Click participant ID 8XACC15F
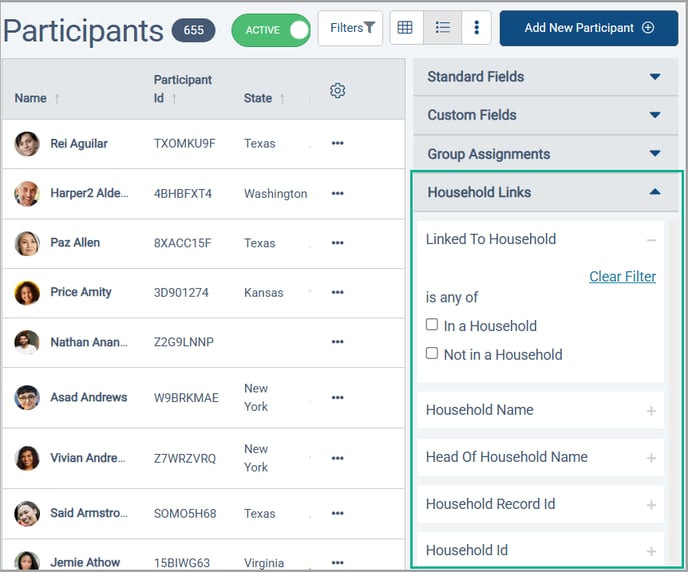Viewport: 688px width, 572px height. 182,243
